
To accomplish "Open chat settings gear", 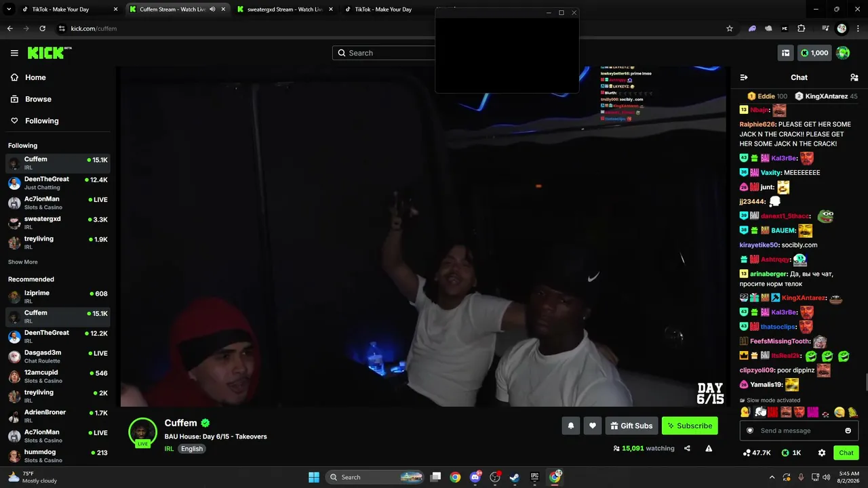I will click(x=822, y=453).
